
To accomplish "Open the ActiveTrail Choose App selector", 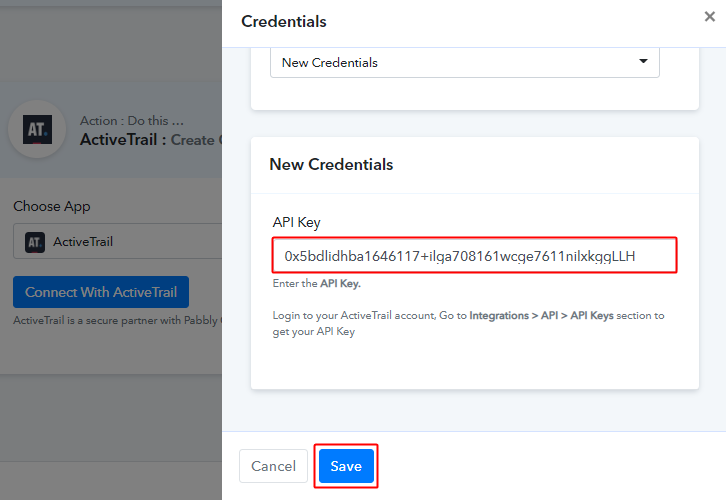I will pos(118,241).
